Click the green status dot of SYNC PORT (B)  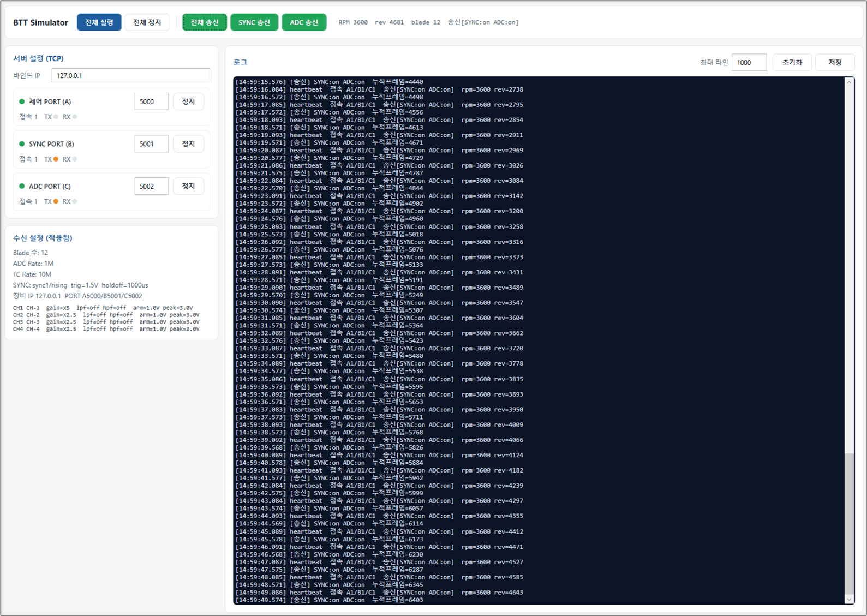22,144
